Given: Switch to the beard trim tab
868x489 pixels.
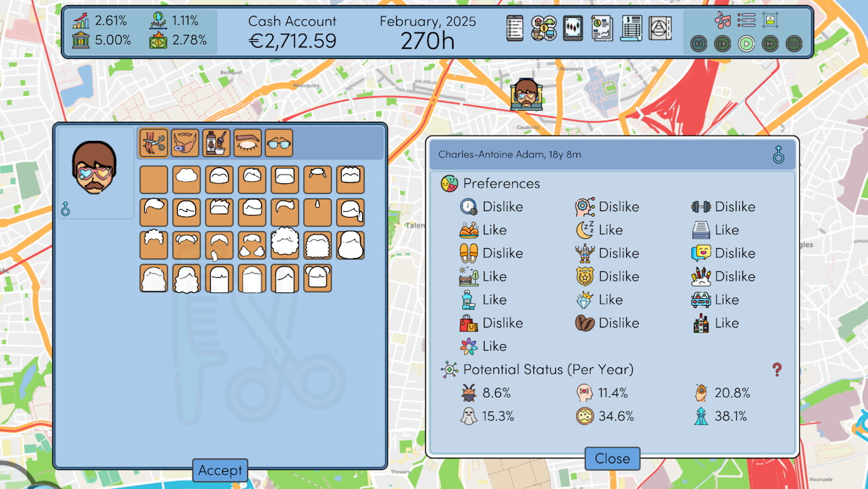Looking at the screenshot, I should 184,142.
